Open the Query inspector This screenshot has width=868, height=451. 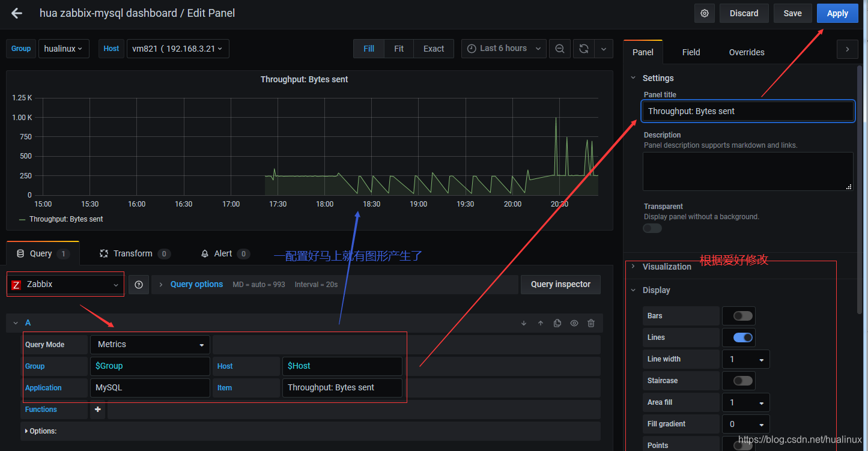[x=560, y=285]
